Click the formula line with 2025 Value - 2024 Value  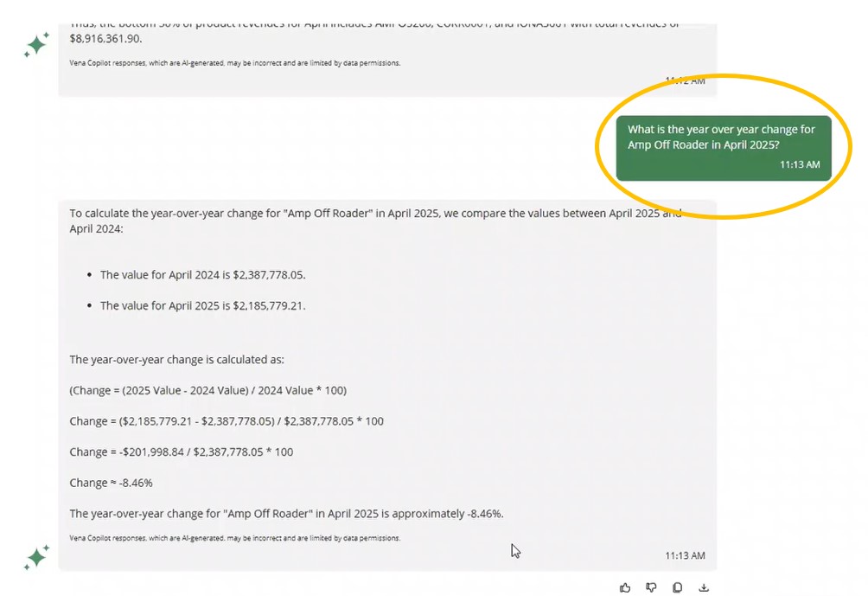point(208,390)
